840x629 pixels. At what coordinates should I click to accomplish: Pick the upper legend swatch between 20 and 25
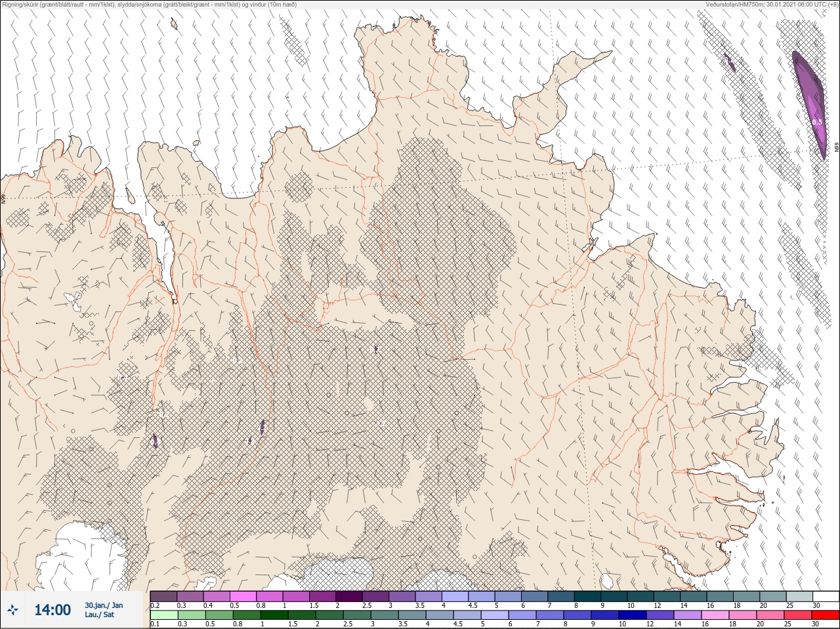pos(772,596)
